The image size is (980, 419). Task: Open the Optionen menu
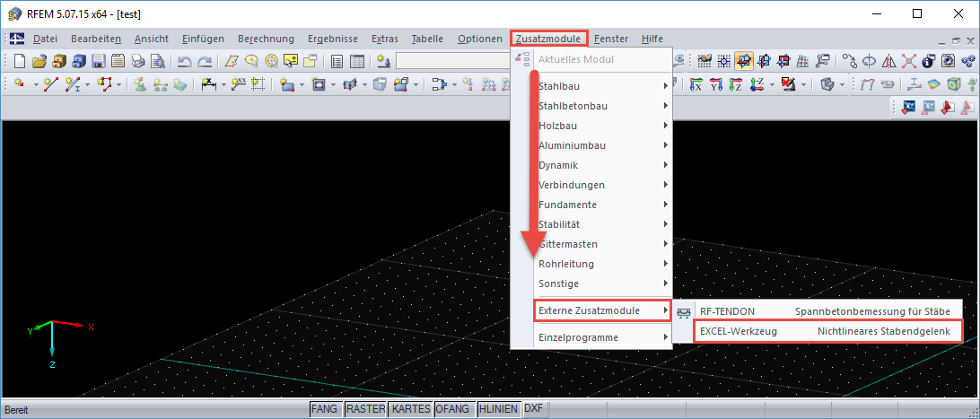[x=479, y=39]
